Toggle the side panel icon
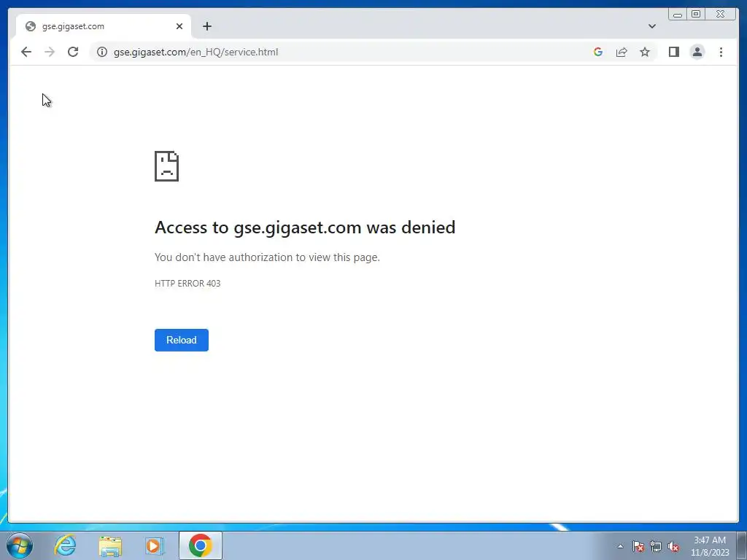747x560 pixels. (673, 52)
